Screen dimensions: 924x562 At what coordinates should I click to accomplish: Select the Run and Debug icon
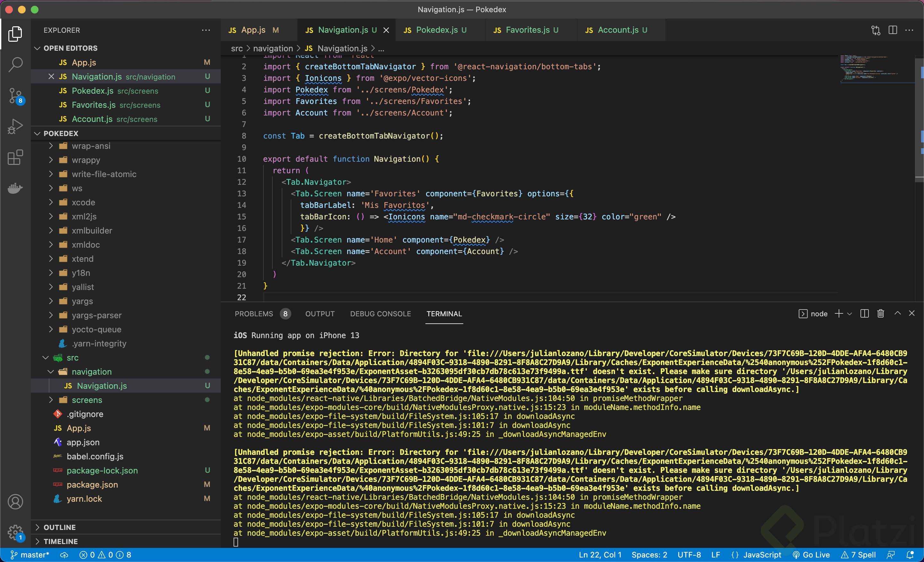click(x=15, y=126)
